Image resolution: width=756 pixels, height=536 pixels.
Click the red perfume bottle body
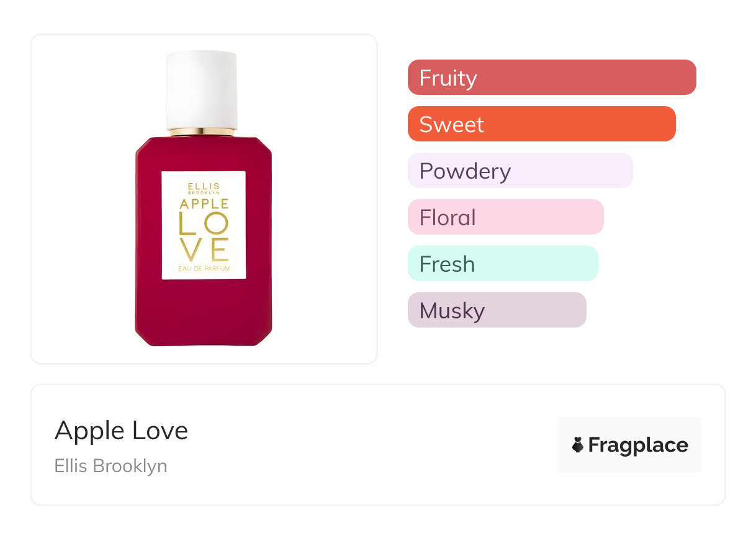tap(203, 310)
